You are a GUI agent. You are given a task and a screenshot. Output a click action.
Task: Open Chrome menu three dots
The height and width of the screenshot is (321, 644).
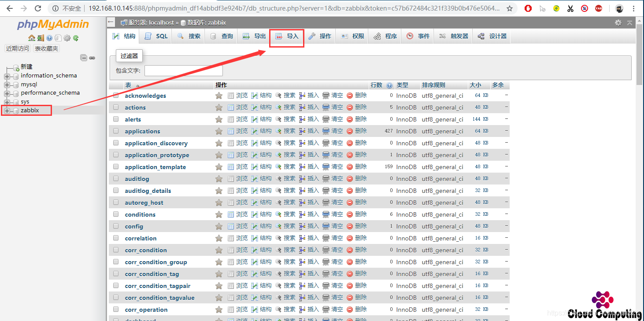pyautogui.click(x=634, y=8)
